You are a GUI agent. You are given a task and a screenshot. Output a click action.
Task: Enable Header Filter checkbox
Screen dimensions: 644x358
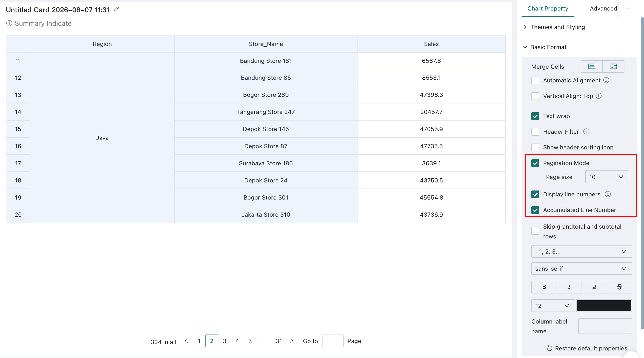click(535, 132)
